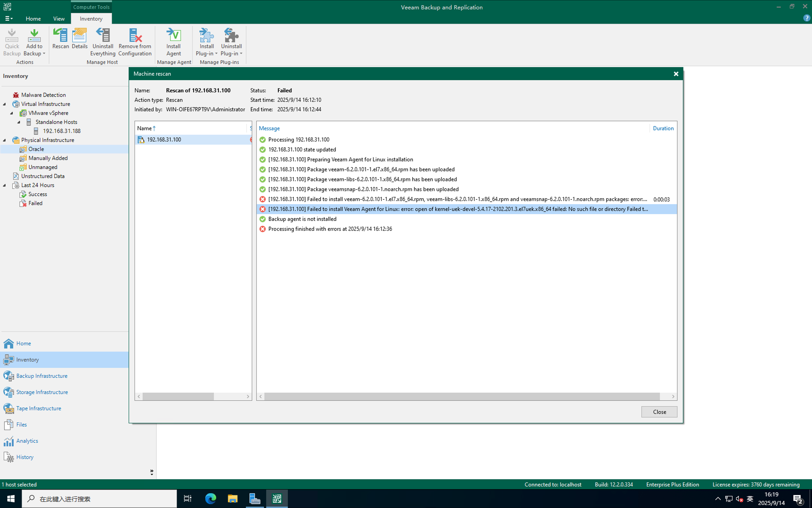Click the message list horizontal scrollbar
The image size is (812, 508).
pos(462,397)
